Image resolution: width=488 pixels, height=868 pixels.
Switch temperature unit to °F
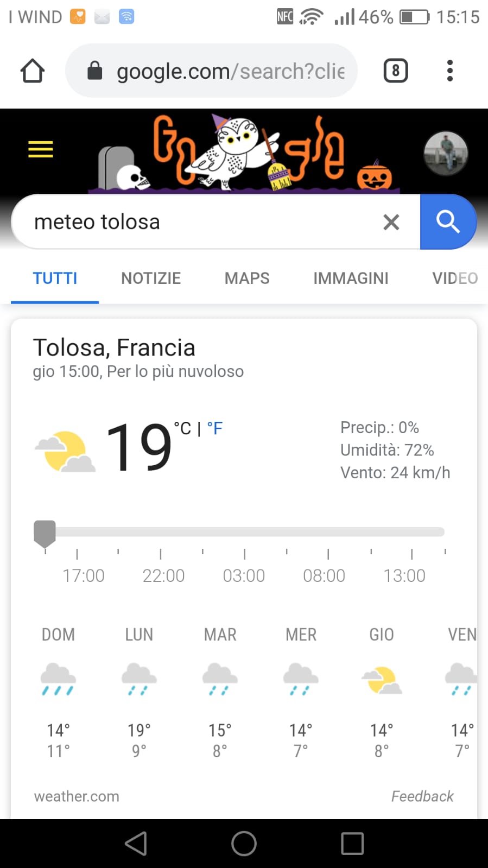point(215,429)
